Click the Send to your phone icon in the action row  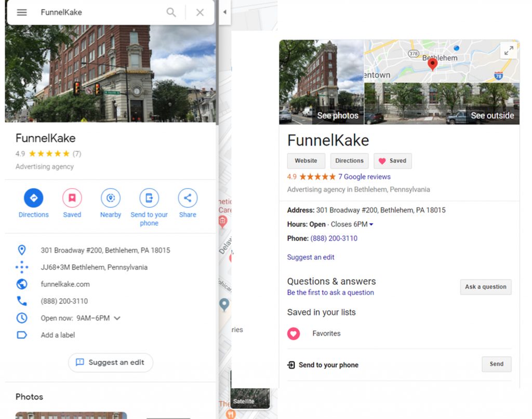[149, 198]
